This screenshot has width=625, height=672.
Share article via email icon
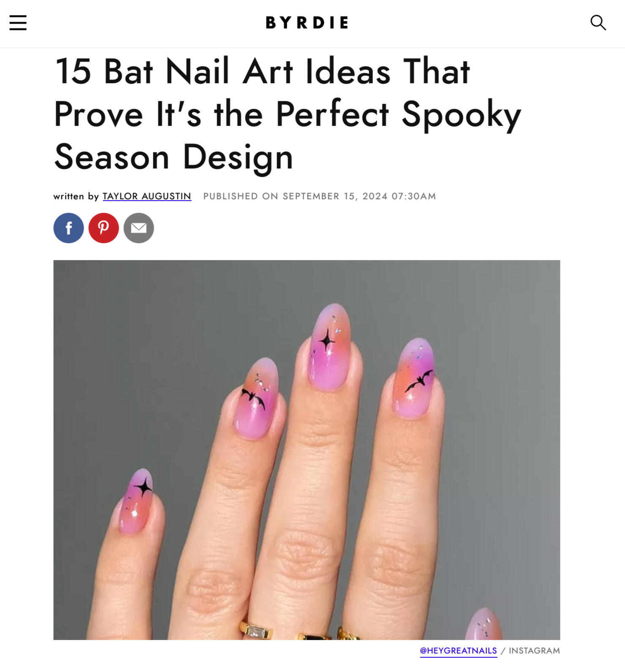point(139,228)
